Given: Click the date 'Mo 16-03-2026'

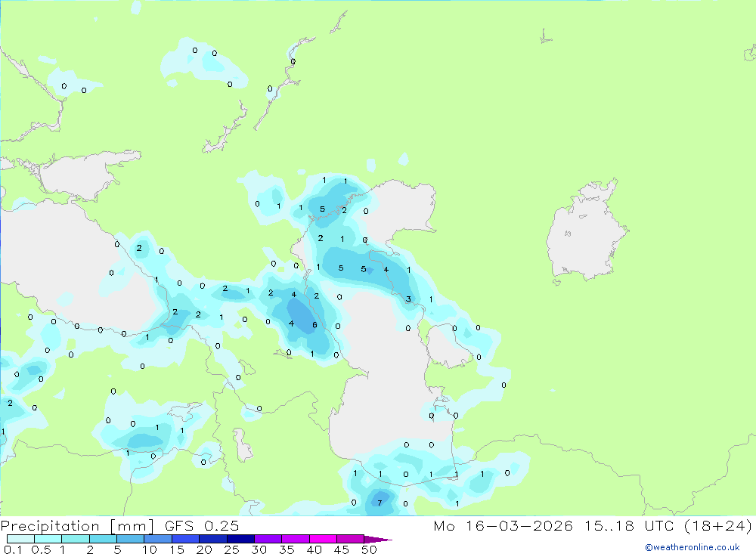Looking at the screenshot, I should click(503, 526).
